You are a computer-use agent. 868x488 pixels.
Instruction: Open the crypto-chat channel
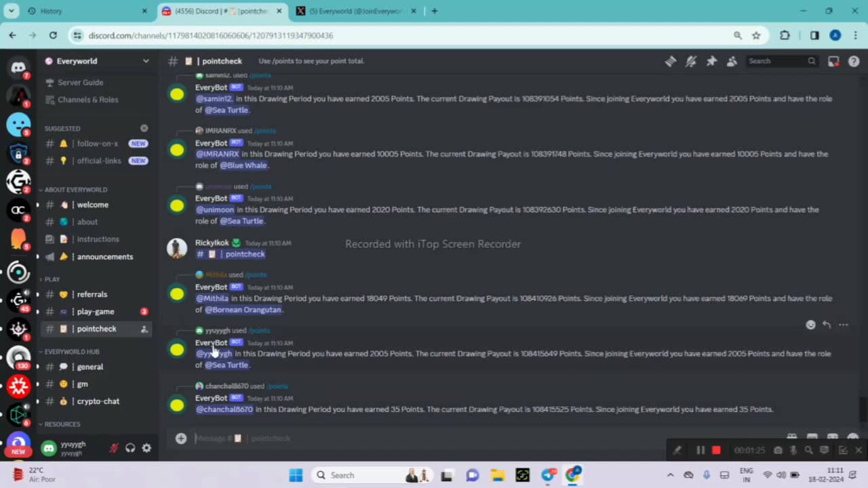pyautogui.click(x=95, y=401)
